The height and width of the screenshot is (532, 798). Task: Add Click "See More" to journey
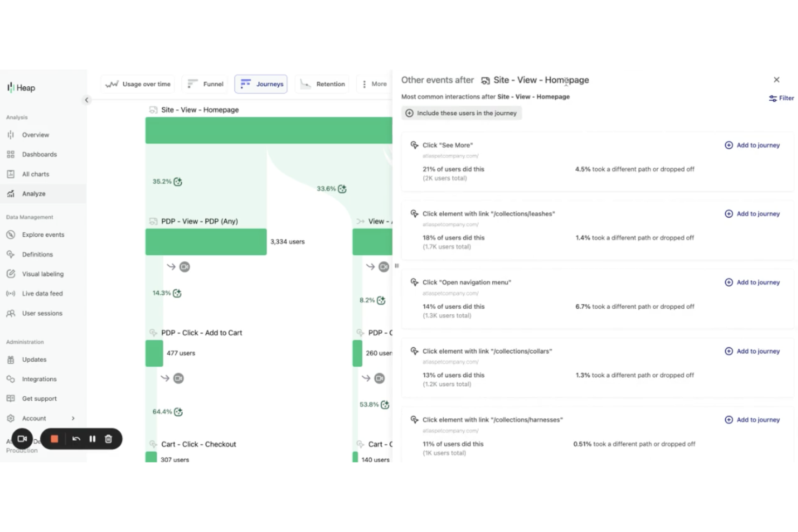point(752,145)
